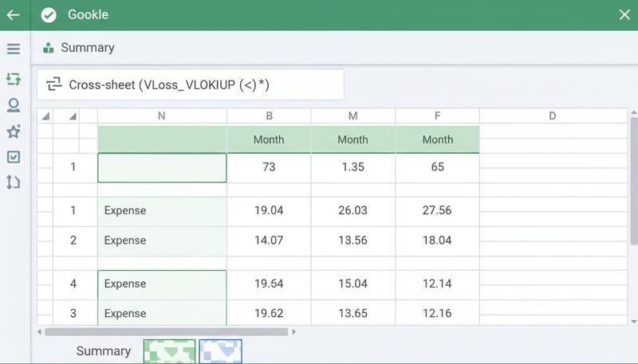This screenshot has width=638, height=364.
Task: Click cell with value 26.03
Action: 353,210
